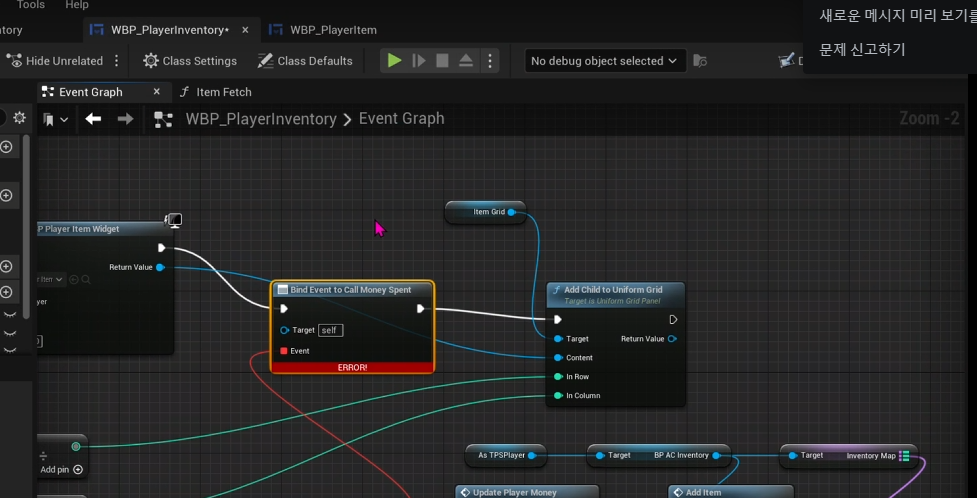Viewport: 977px width, 498px height.
Task: Open the graph bookmarks dropdown
Action: [x=56, y=118]
